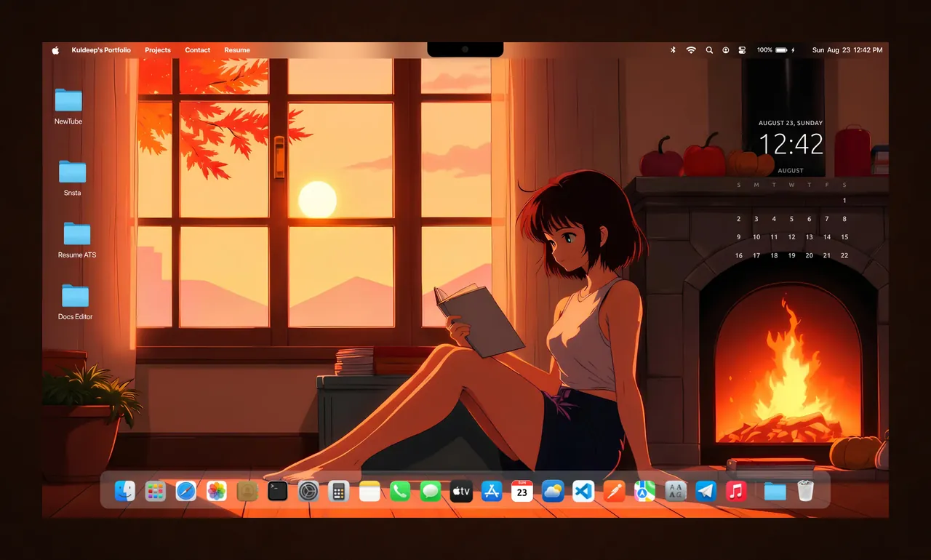Open the Resume menu

tap(237, 50)
